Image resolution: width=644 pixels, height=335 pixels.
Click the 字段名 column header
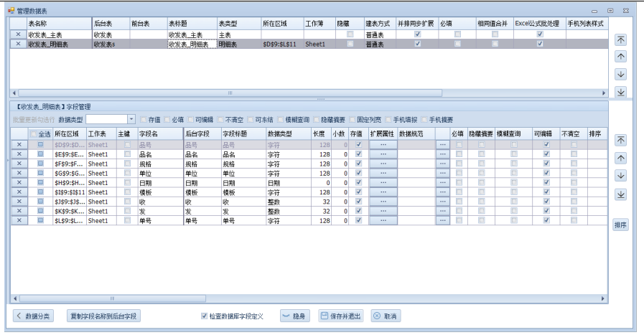pos(159,134)
